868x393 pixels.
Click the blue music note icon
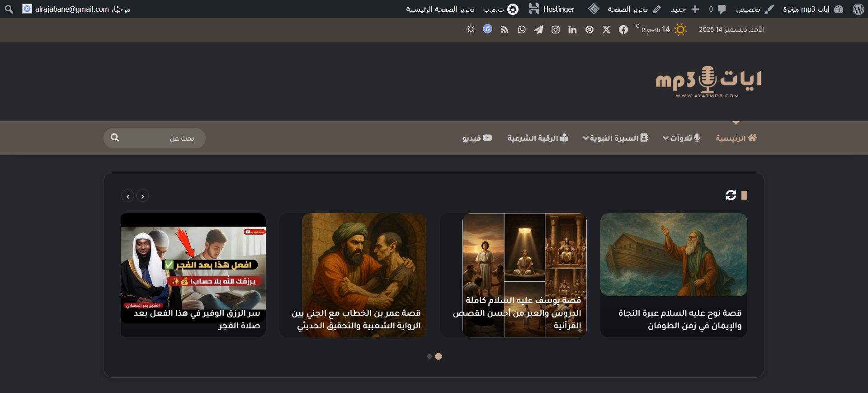487,29
